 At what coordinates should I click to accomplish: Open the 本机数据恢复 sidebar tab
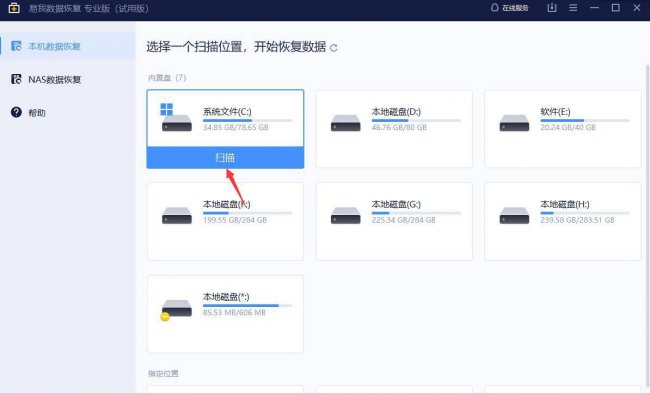68,46
